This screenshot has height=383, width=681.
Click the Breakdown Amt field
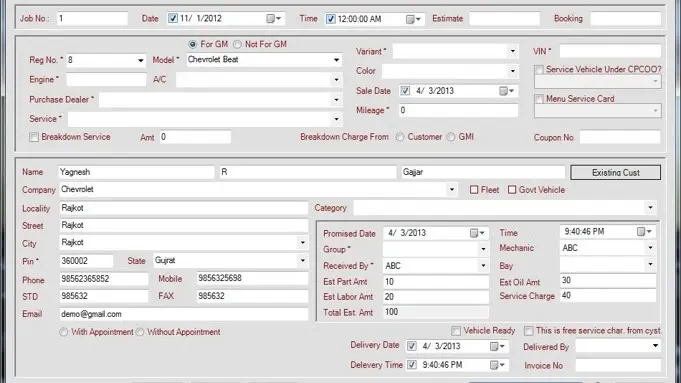coord(195,137)
